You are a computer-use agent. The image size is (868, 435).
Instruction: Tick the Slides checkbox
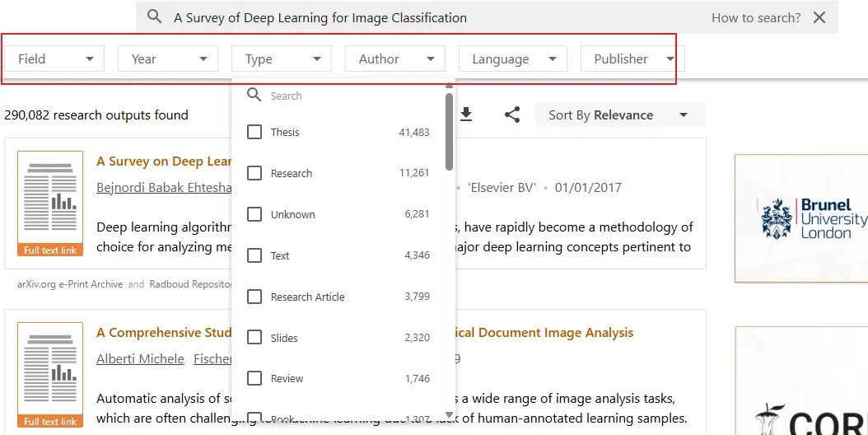click(x=254, y=338)
